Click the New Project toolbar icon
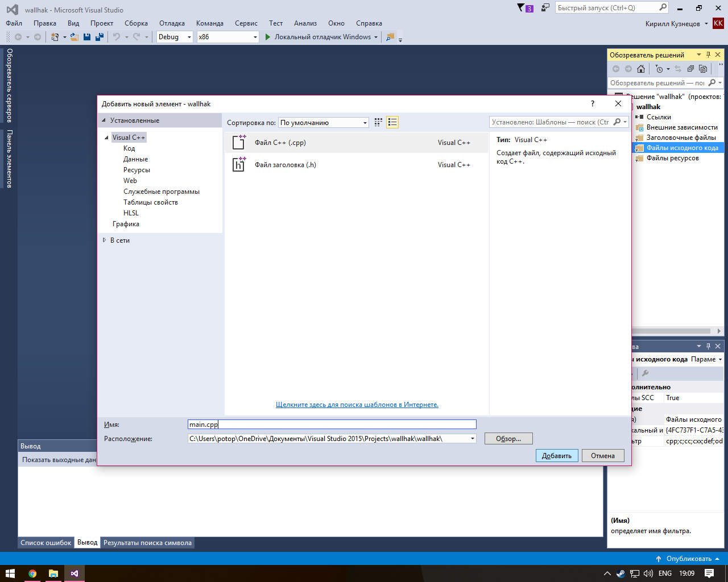The height and width of the screenshot is (582, 728). coord(55,37)
